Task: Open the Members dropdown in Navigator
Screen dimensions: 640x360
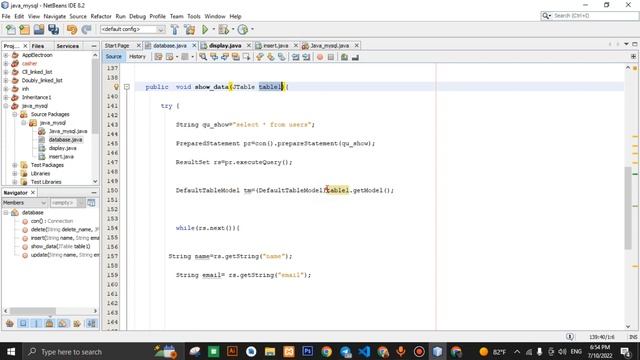Action: click(x=24, y=203)
